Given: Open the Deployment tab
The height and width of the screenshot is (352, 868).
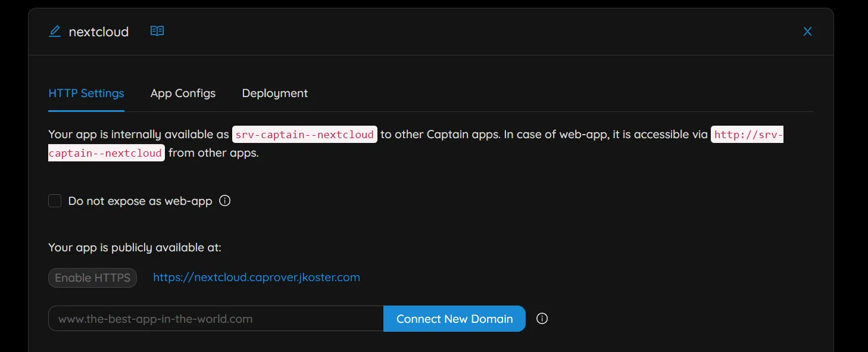Looking at the screenshot, I should click(275, 94).
